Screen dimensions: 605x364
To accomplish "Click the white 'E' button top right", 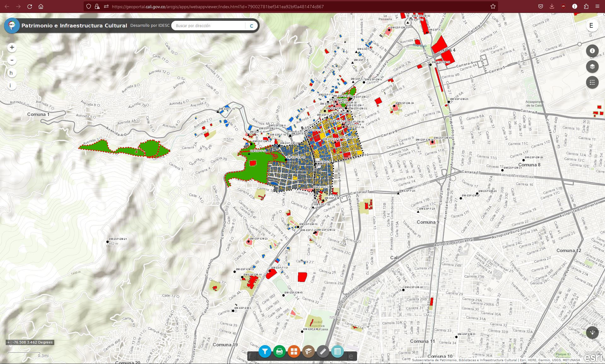I will [591, 26].
